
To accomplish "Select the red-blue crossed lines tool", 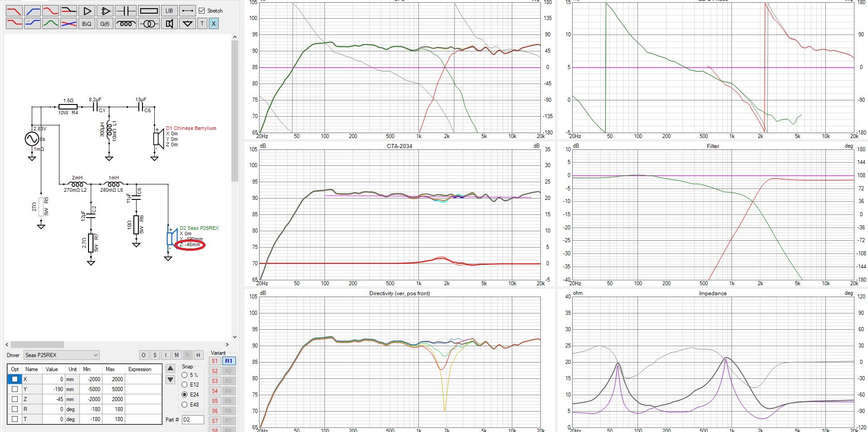I will 69,23.
